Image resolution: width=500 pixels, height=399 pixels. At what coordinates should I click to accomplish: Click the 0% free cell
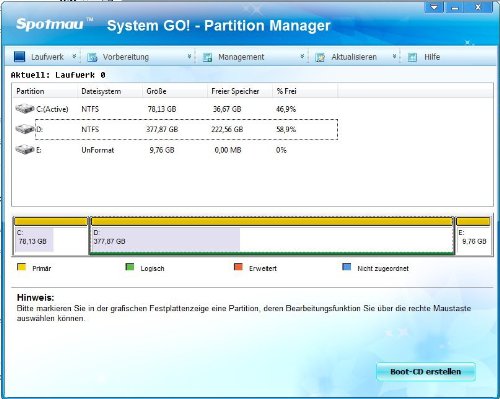click(281, 150)
